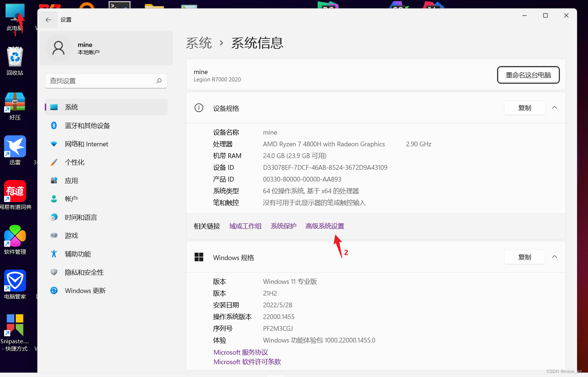
Task: Select Snipaste shortcut desktop icon
Action: click(15, 333)
